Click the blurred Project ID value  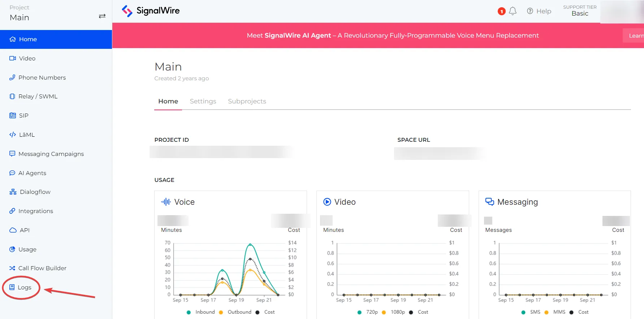coord(221,152)
